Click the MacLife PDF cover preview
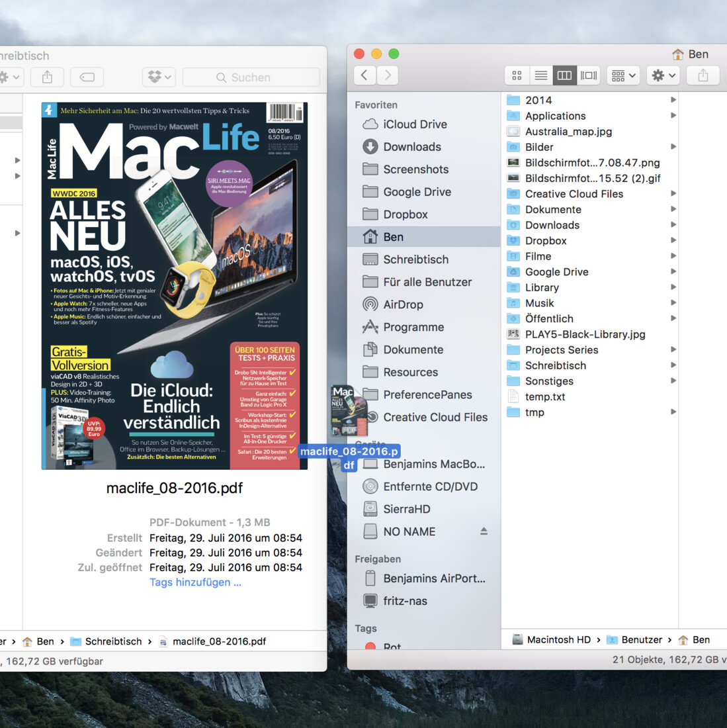This screenshot has height=728, width=727. pos(174,286)
